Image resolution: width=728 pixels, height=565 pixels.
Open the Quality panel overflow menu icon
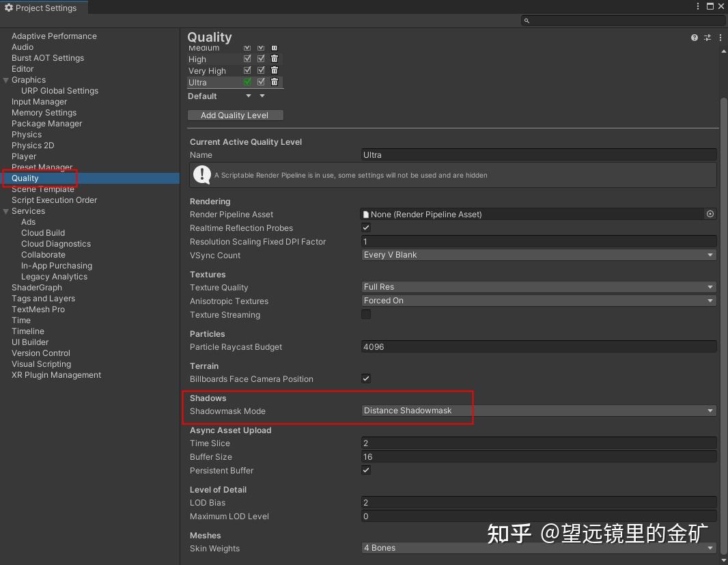[x=720, y=38]
